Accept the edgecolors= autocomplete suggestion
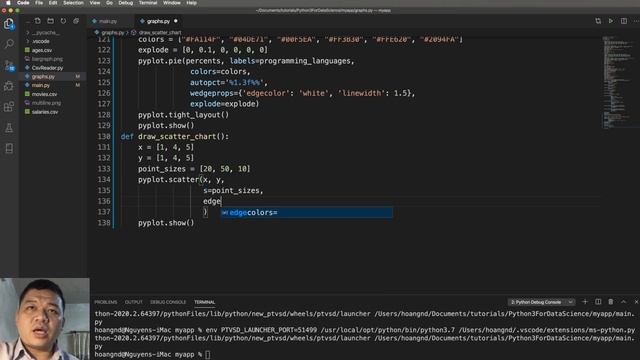Image resolution: width=640 pixels, height=360 pixels. (307, 212)
